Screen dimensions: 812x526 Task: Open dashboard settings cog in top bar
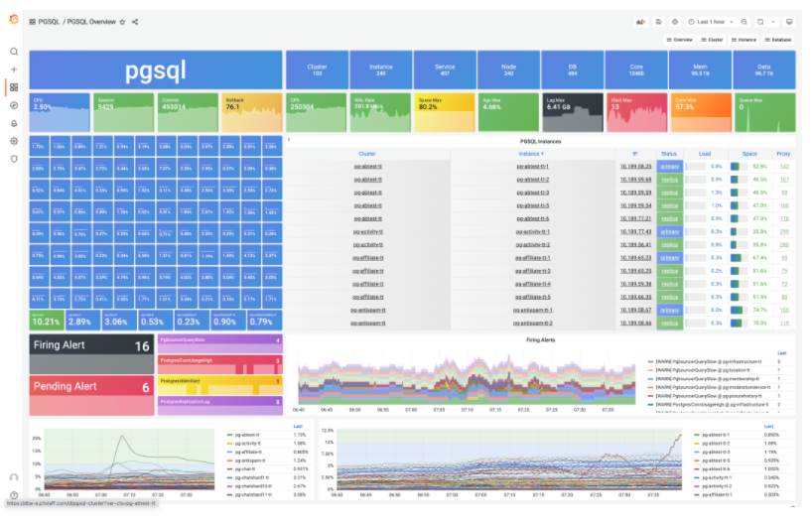(x=675, y=22)
